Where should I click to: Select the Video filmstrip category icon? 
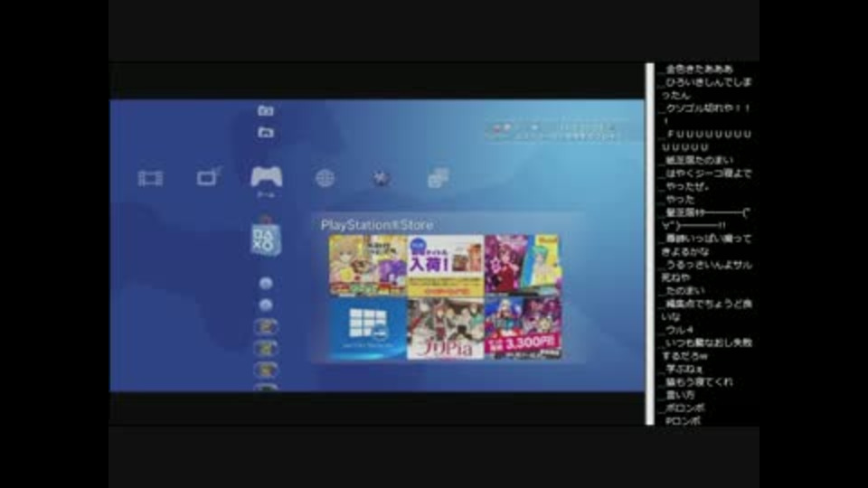(x=150, y=178)
